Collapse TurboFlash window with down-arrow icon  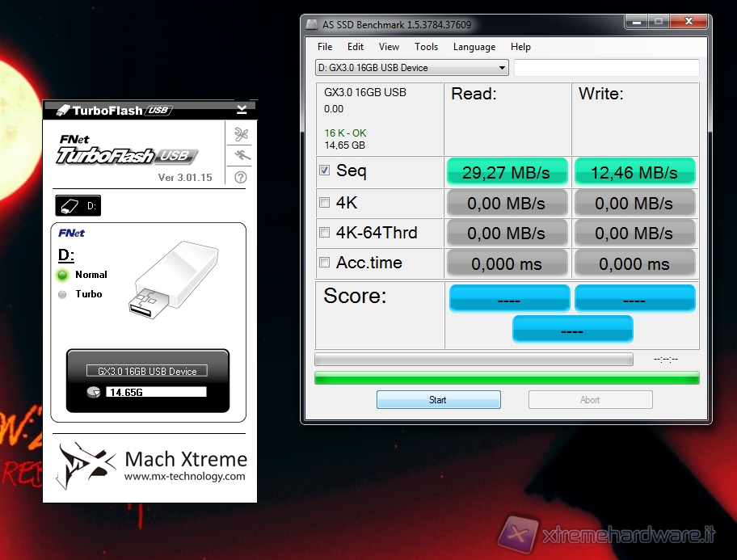tap(242, 109)
